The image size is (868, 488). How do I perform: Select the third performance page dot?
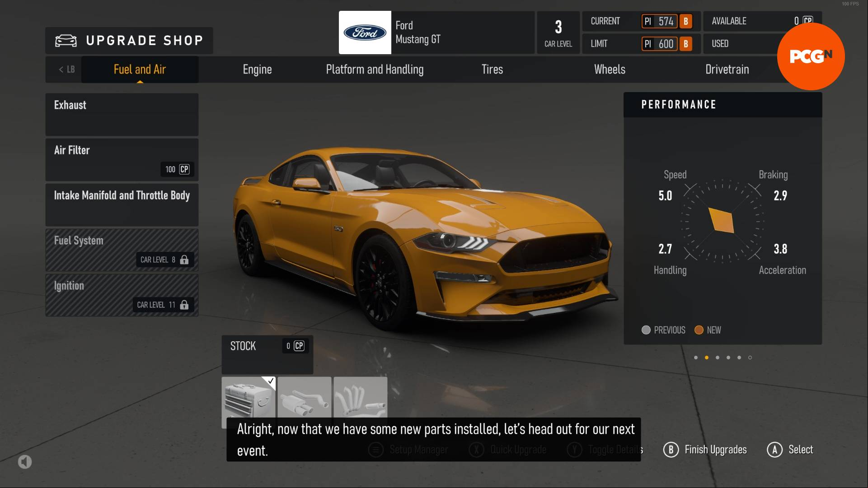pos(718,358)
